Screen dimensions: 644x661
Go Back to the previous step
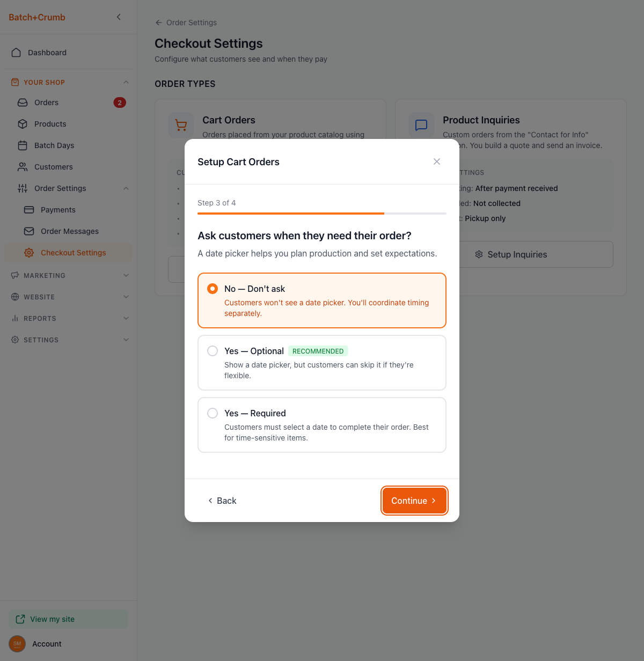(x=222, y=501)
